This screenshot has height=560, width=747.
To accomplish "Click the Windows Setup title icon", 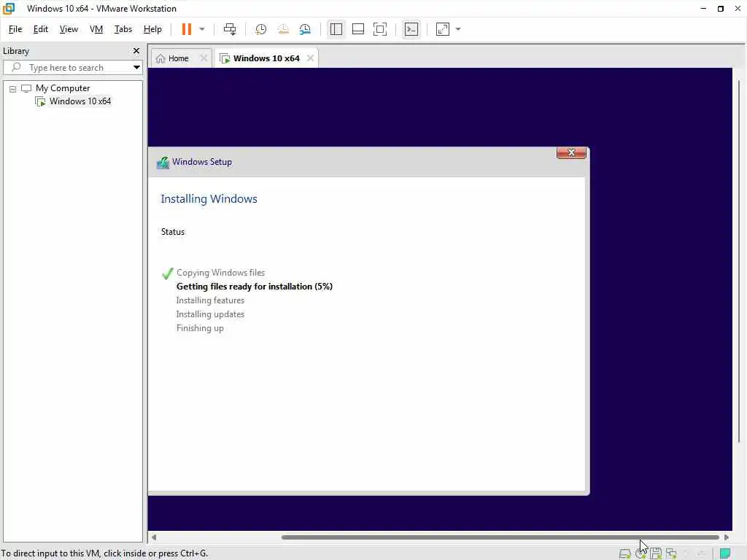I will coord(163,163).
